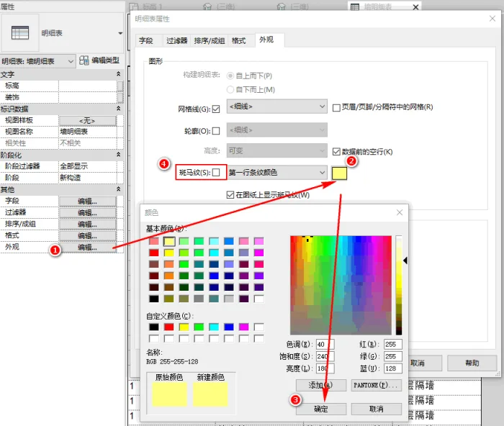Viewport: 504px width, 426px height.
Task: Pick the pure blue basic color swatch
Action: (214, 276)
